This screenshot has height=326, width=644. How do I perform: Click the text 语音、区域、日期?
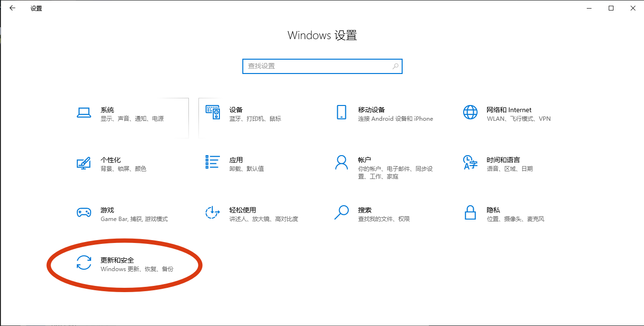tap(509, 169)
